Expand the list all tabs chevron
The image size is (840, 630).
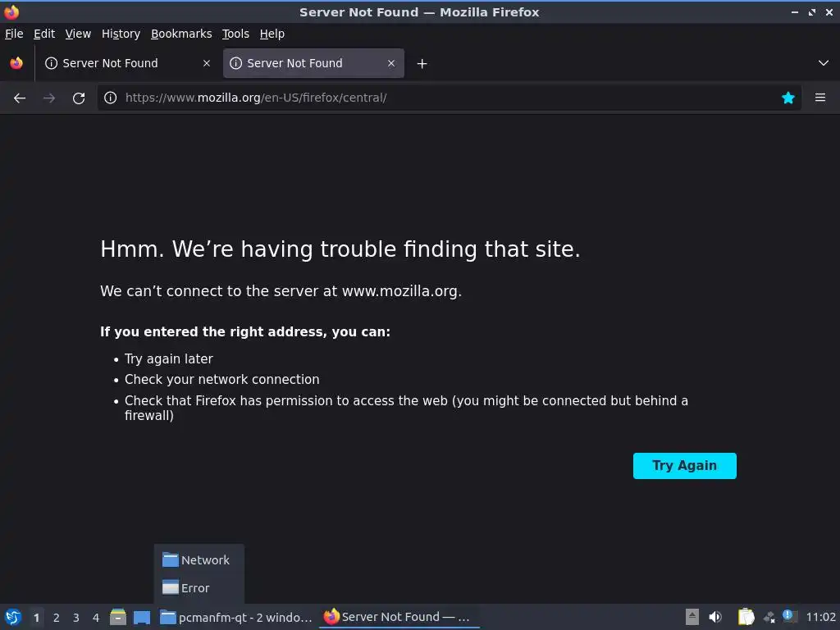824,63
